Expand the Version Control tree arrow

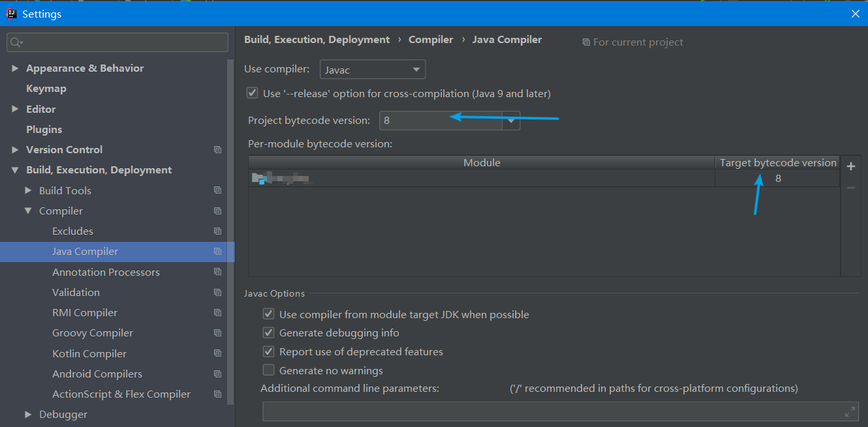(x=15, y=150)
